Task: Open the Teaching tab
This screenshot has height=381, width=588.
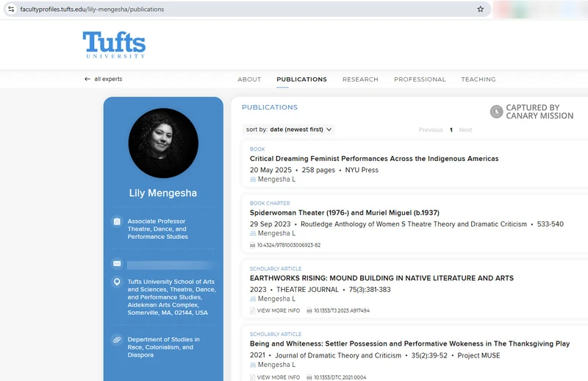Action: pos(478,79)
